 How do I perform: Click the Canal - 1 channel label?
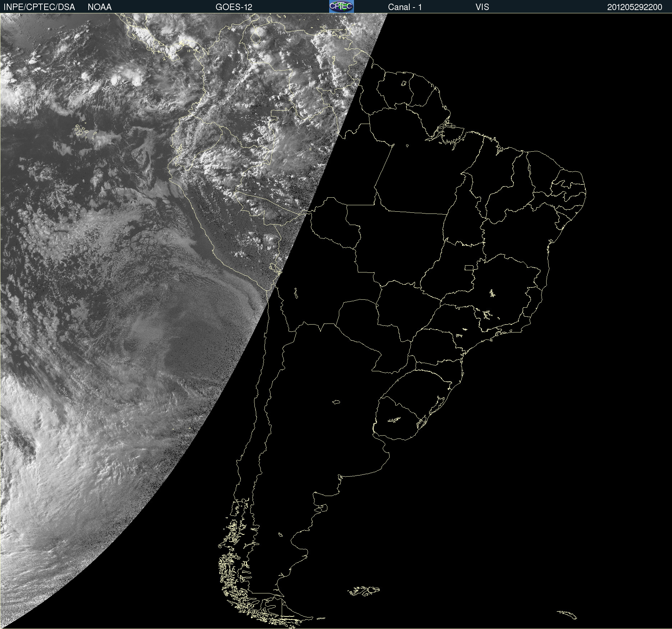coord(405,7)
